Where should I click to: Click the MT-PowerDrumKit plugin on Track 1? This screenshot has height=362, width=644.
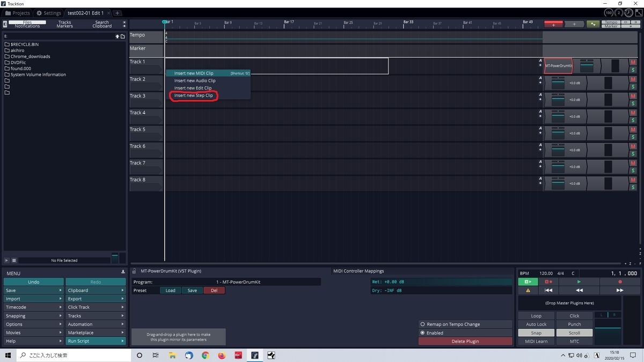(x=558, y=66)
